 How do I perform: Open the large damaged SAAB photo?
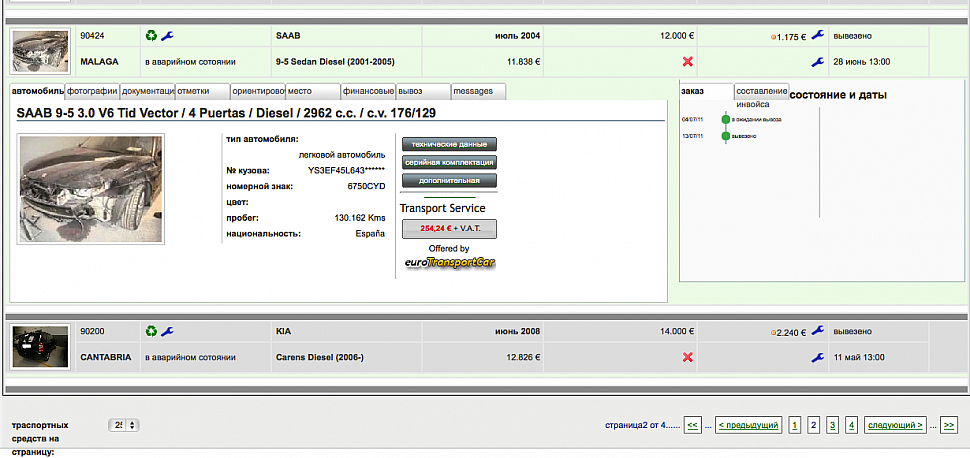click(91, 189)
